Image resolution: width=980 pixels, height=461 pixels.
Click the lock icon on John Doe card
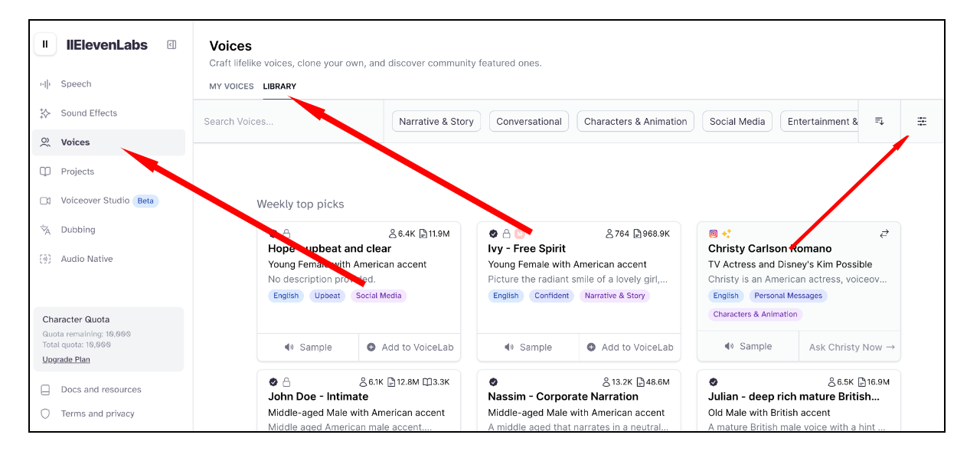286,381
